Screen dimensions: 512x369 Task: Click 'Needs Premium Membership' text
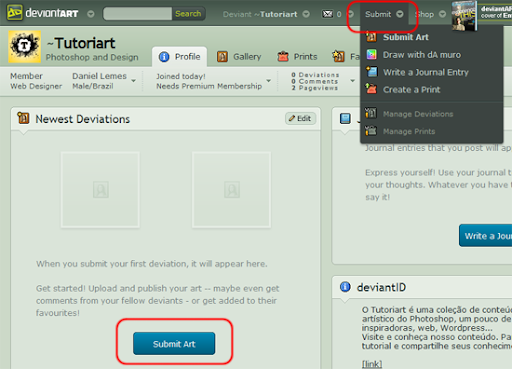pyautogui.click(x=209, y=86)
